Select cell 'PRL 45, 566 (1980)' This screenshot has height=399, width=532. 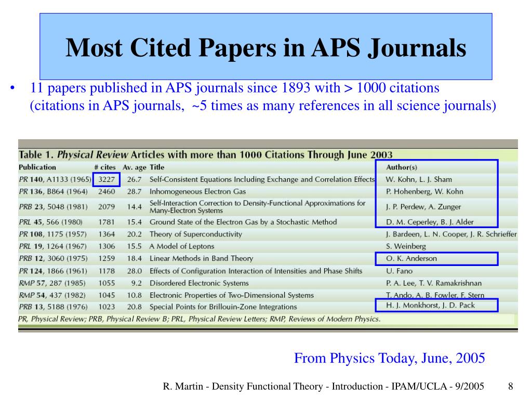[50, 222]
